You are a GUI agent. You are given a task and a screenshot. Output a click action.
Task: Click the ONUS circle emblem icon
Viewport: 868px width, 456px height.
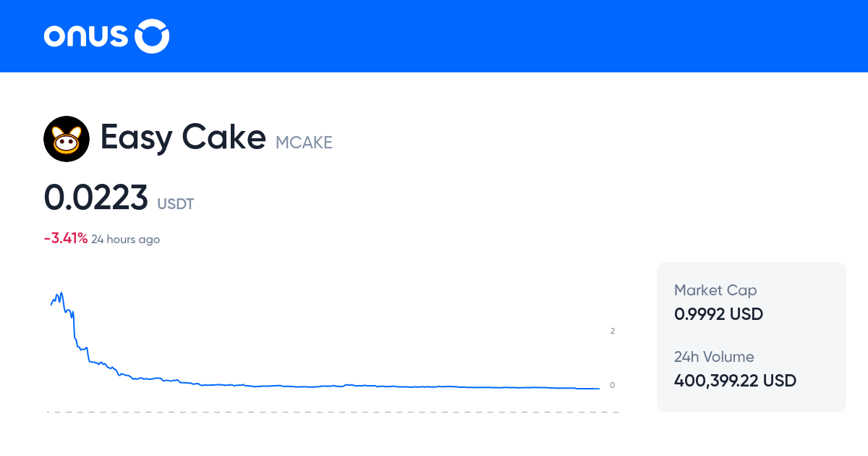(153, 36)
